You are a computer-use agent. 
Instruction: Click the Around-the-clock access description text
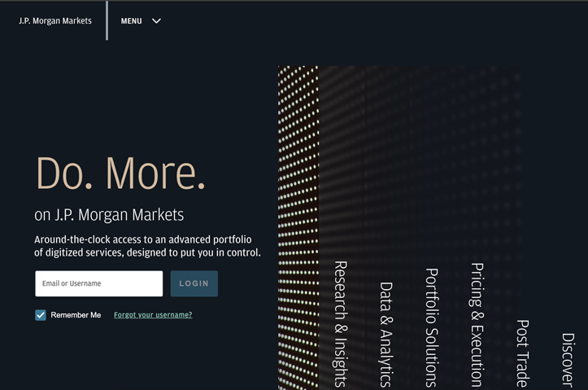tap(147, 246)
